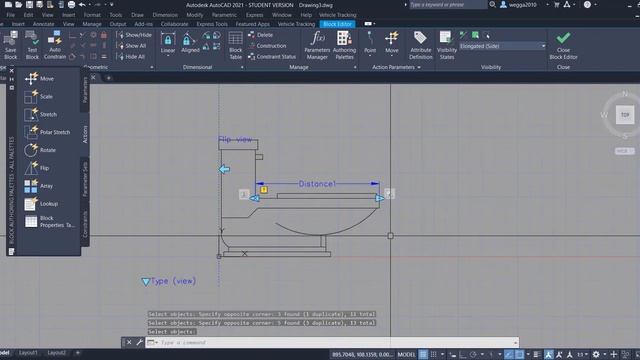Select the Stretch action tool
640x360 pixels.
(x=40, y=115)
